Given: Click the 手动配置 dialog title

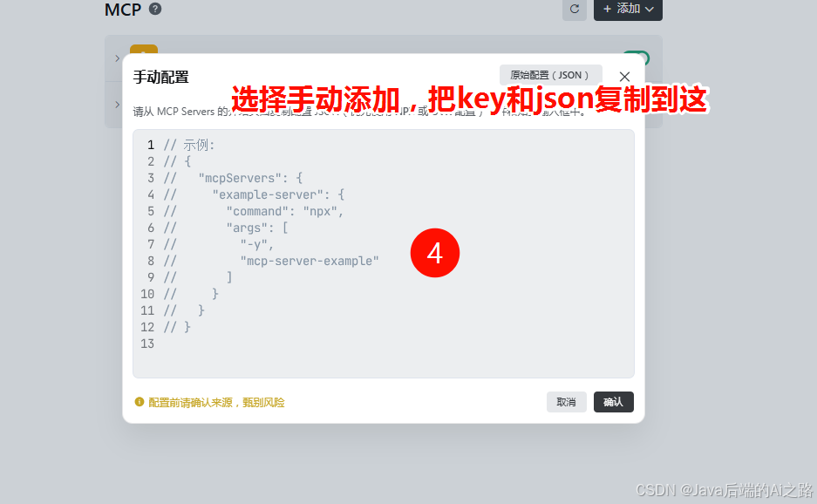Looking at the screenshot, I should (x=160, y=77).
